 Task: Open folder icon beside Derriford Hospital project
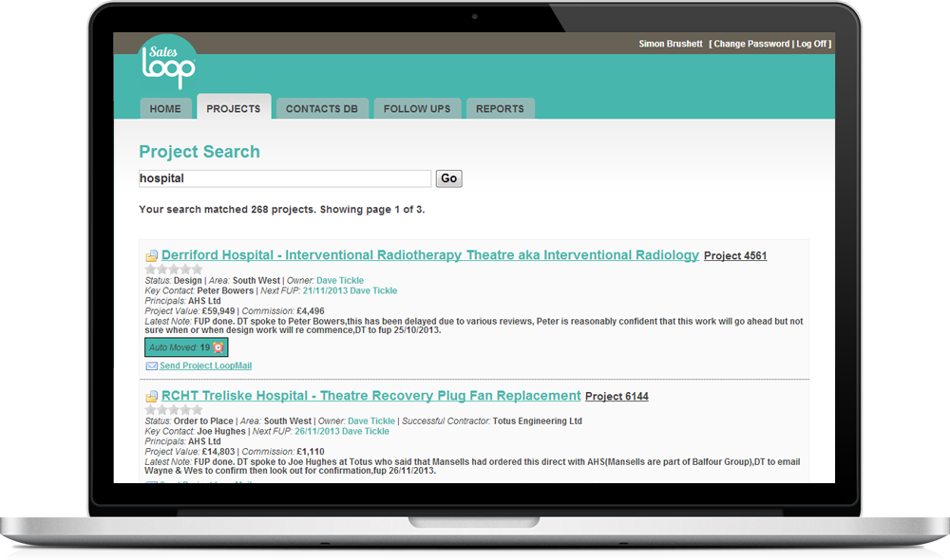click(151, 256)
